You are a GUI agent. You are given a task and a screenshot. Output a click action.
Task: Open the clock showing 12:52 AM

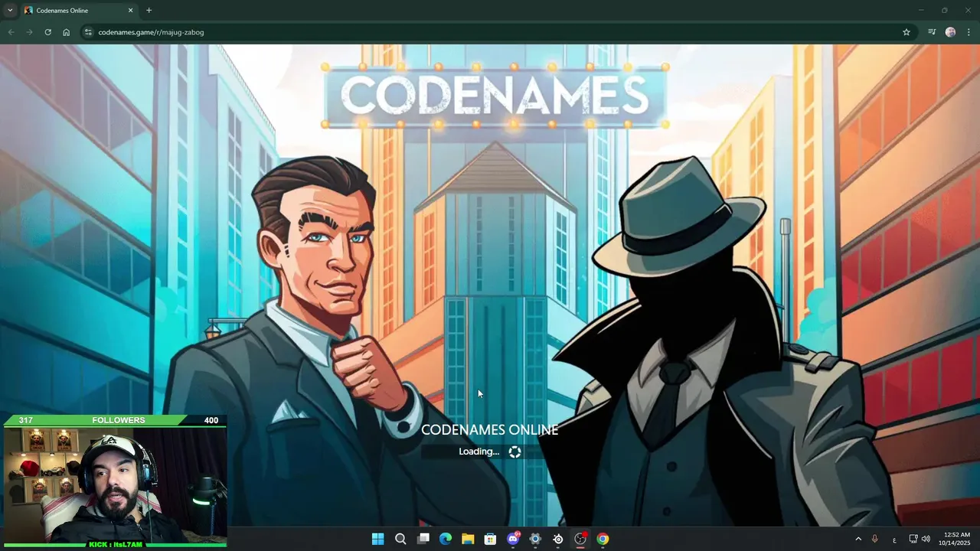pyautogui.click(x=954, y=539)
